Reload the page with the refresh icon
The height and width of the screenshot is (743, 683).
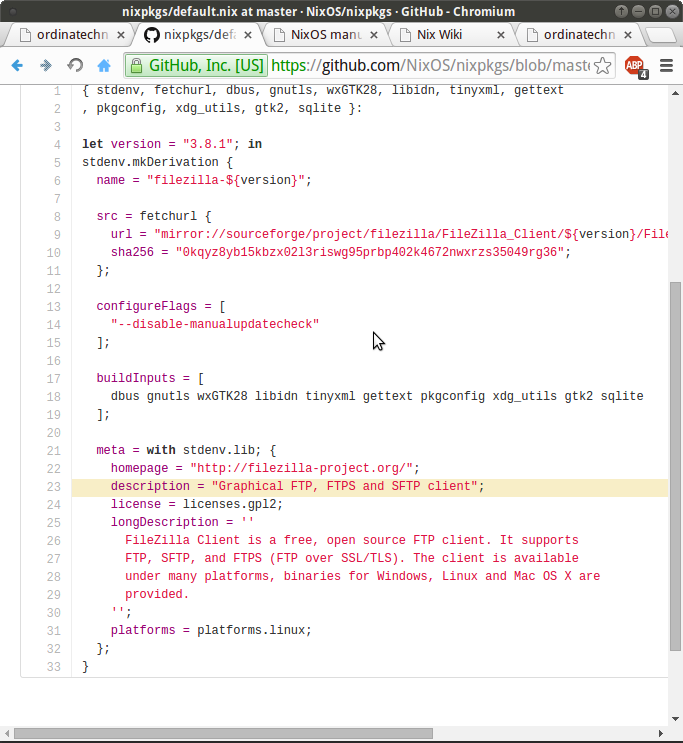75,65
